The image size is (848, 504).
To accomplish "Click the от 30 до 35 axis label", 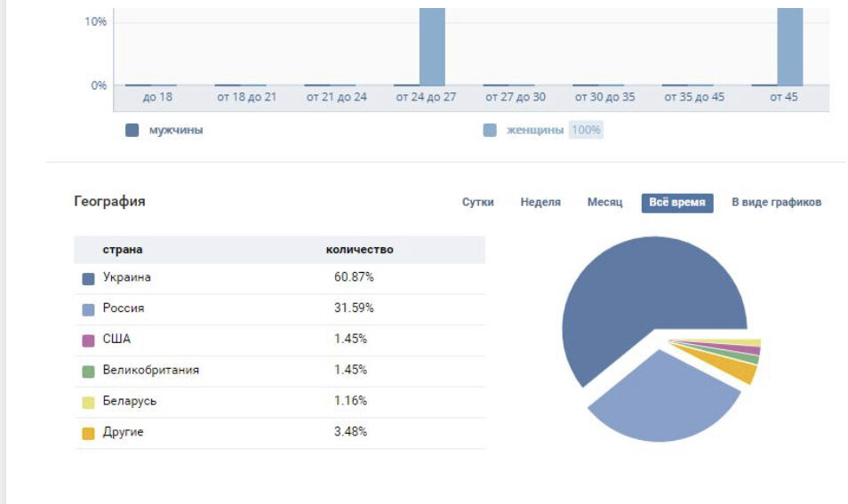I will (x=604, y=97).
